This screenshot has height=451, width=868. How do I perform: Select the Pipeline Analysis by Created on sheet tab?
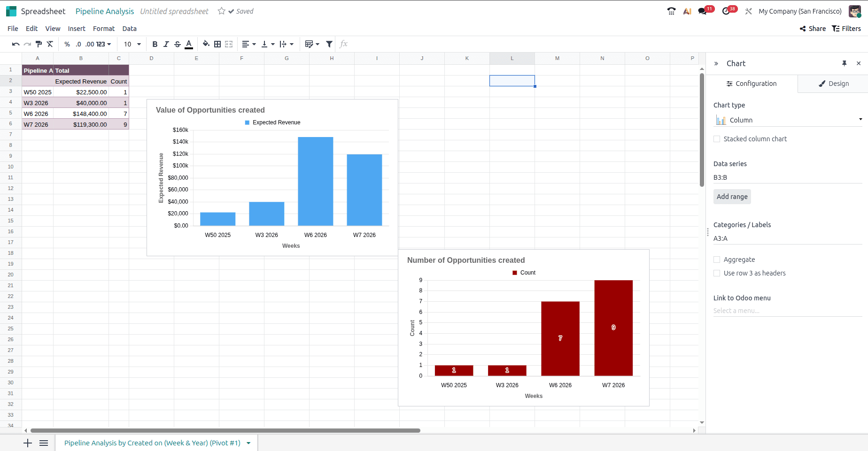coord(152,443)
